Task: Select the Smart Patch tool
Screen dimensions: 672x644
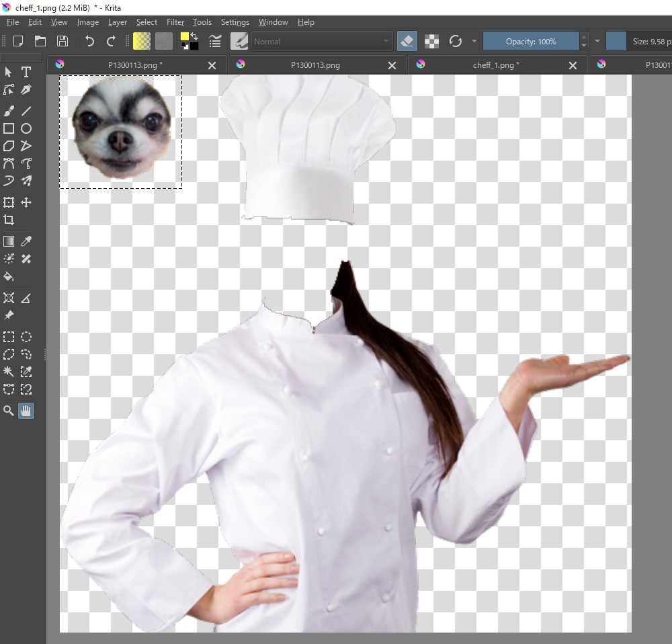Action: (x=26, y=259)
